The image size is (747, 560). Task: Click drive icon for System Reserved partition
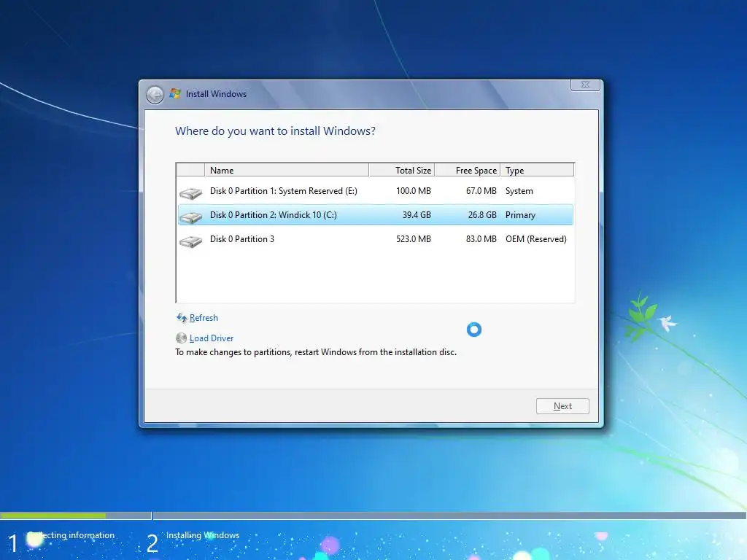click(x=191, y=192)
